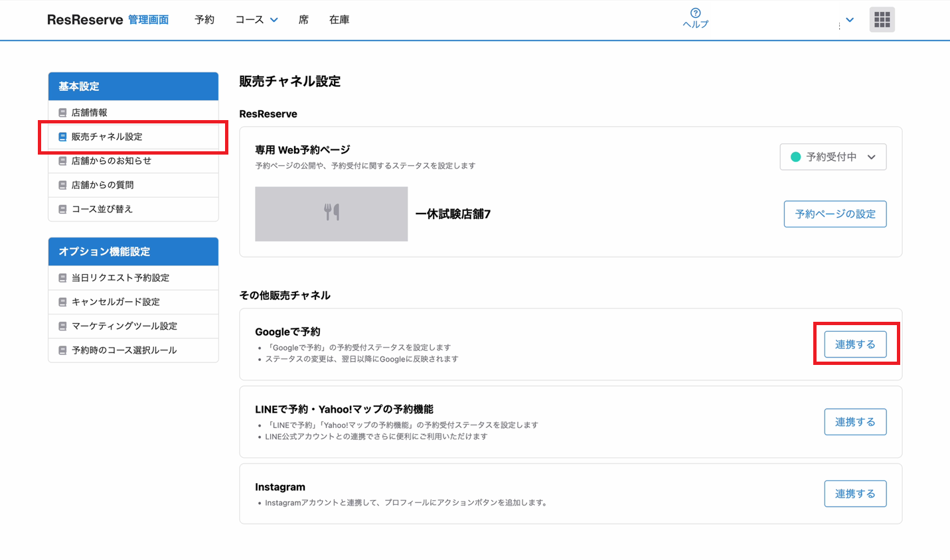Click the キャンセルガード設定 book icon

pos(62,302)
